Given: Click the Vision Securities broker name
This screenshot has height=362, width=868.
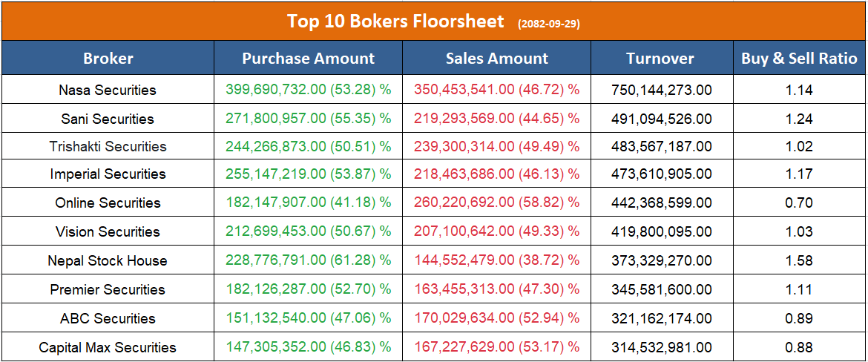Looking at the screenshot, I should pyautogui.click(x=108, y=232).
